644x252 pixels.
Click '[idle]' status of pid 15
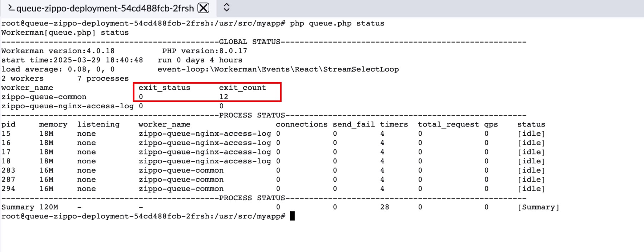[x=531, y=134]
